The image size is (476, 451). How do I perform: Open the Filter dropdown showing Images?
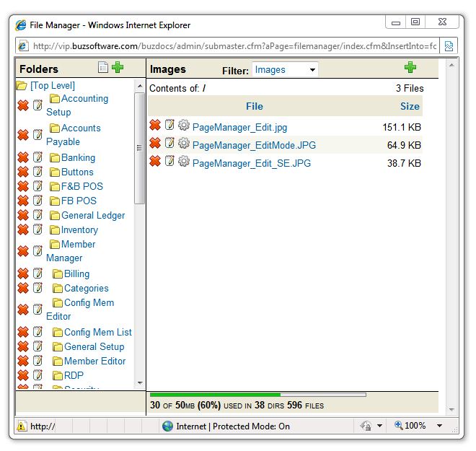pos(284,70)
